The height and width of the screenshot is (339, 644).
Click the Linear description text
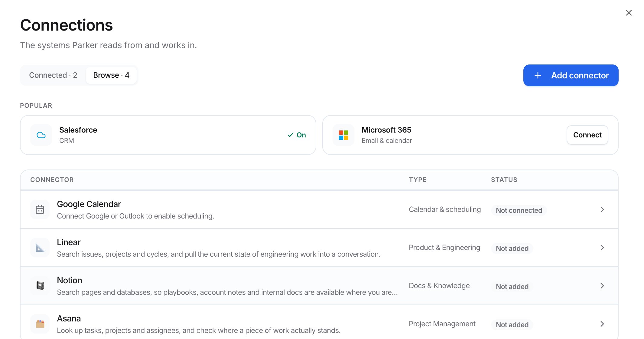tap(219, 254)
